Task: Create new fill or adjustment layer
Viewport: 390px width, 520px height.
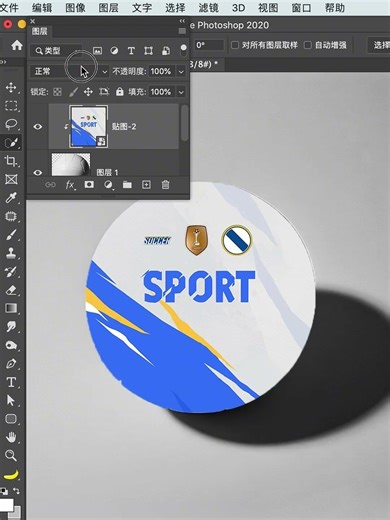Action: pos(108,185)
